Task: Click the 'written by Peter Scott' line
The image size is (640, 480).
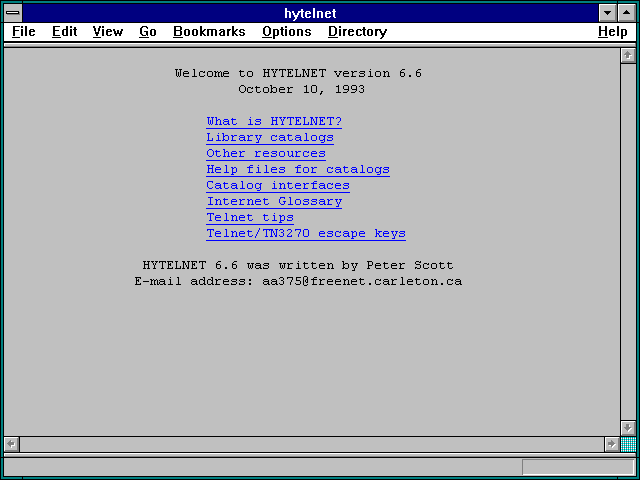Action: click(298, 265)
